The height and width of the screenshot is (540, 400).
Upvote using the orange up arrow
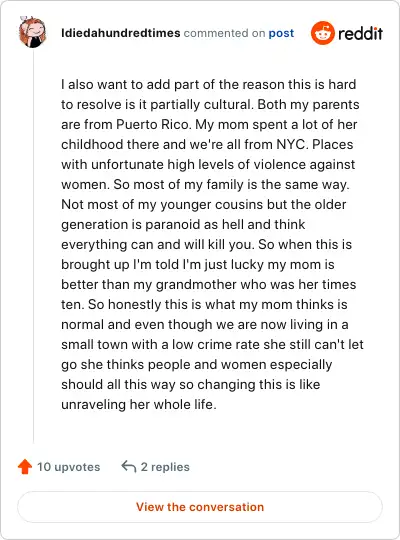(25, 467)
